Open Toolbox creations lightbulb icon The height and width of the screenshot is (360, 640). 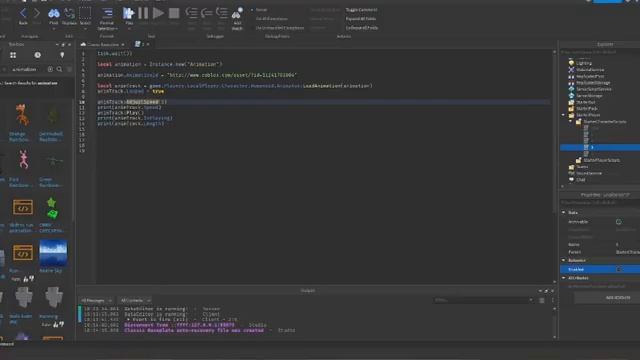(62, 55)
